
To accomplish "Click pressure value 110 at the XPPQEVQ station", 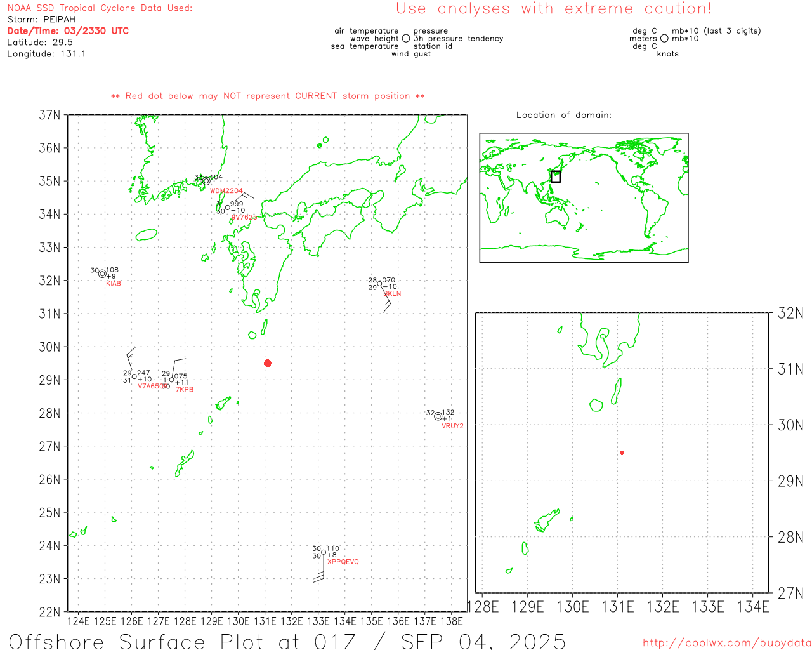I will (x=333, y=549).
